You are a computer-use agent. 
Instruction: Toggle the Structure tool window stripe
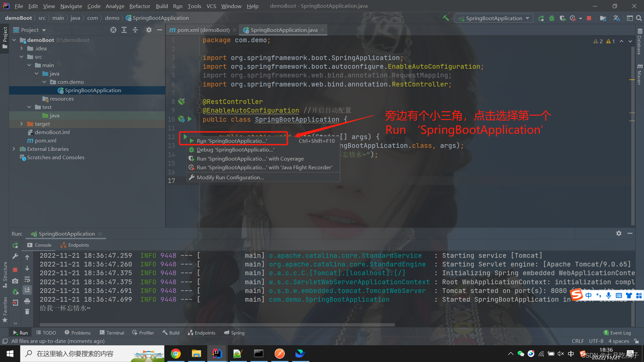(5, 273)
